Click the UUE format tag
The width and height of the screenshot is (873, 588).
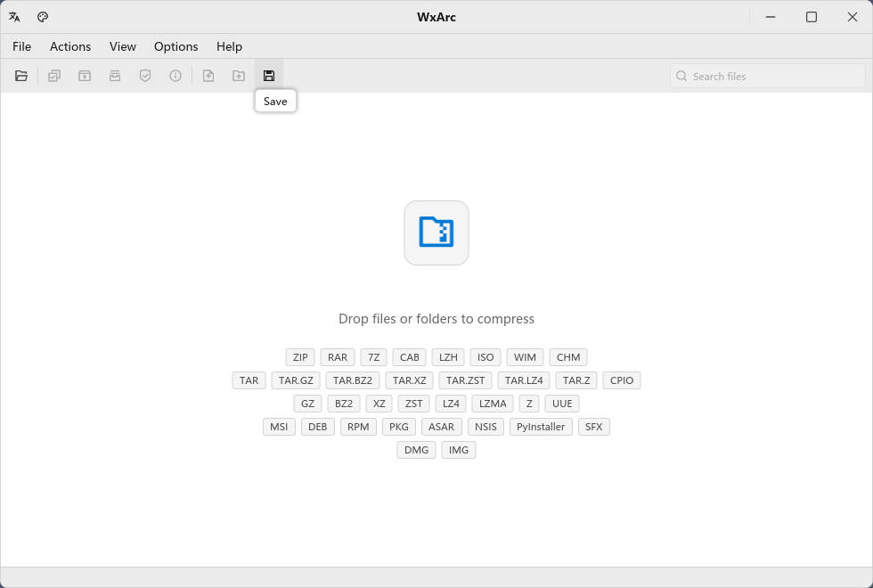pos(562,404)
